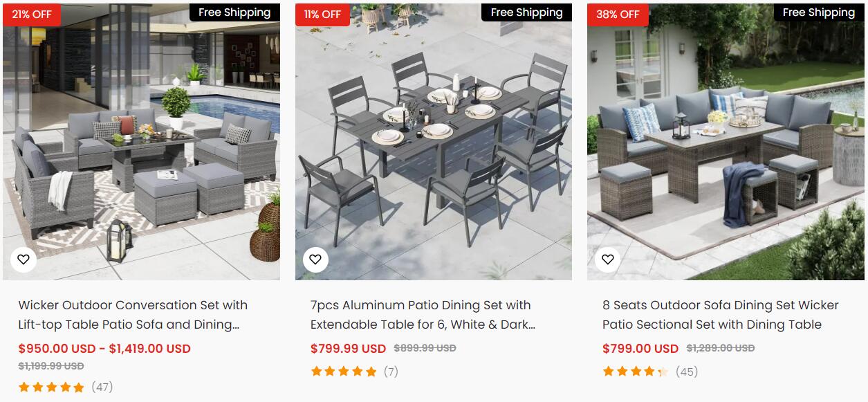Viewport: 868px width, 402px height.
Task: Click Free Shipping label on wicker conversation set
Action: click(234, 12)
